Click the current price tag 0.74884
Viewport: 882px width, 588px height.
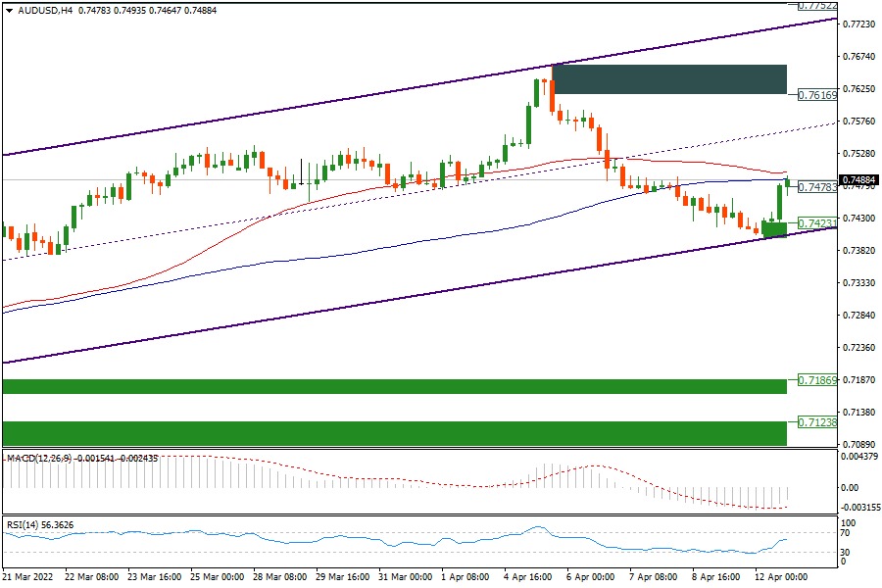click(859, 180)
